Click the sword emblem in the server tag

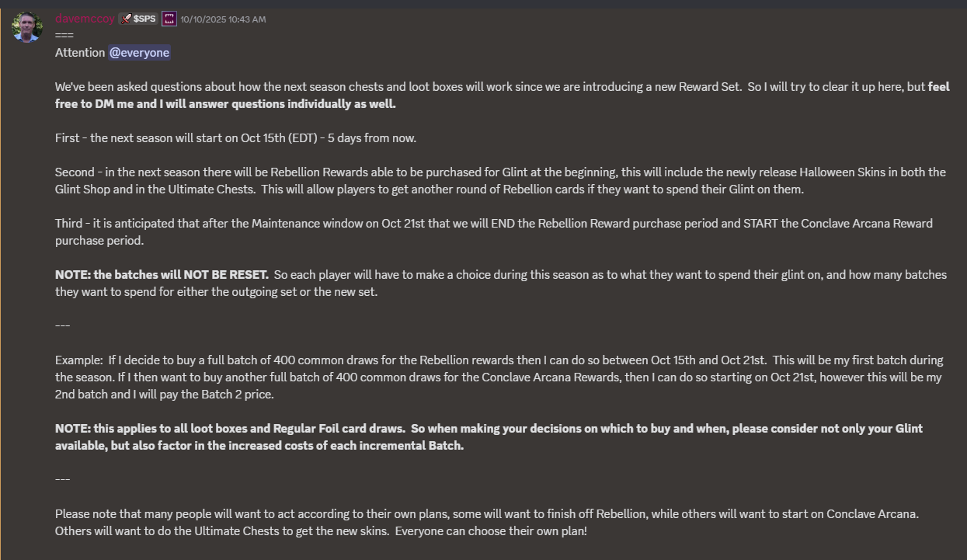126,19
